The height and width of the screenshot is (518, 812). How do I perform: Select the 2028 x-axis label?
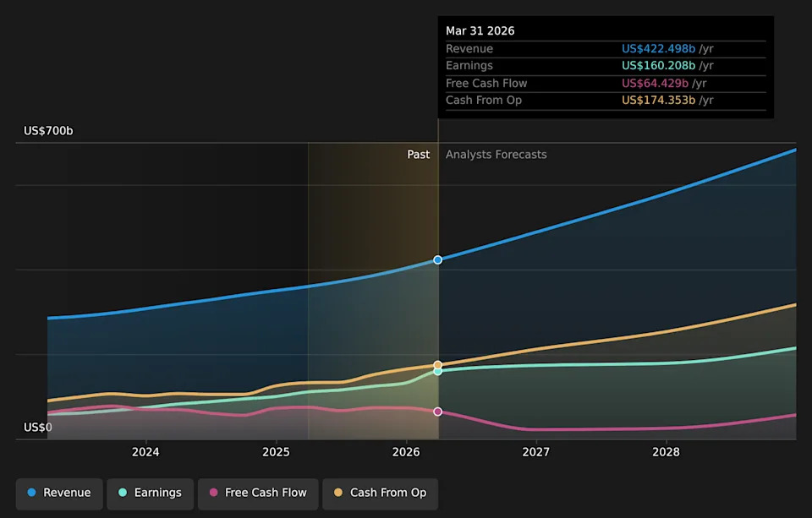pyautogui.click(x=666, y=452)
